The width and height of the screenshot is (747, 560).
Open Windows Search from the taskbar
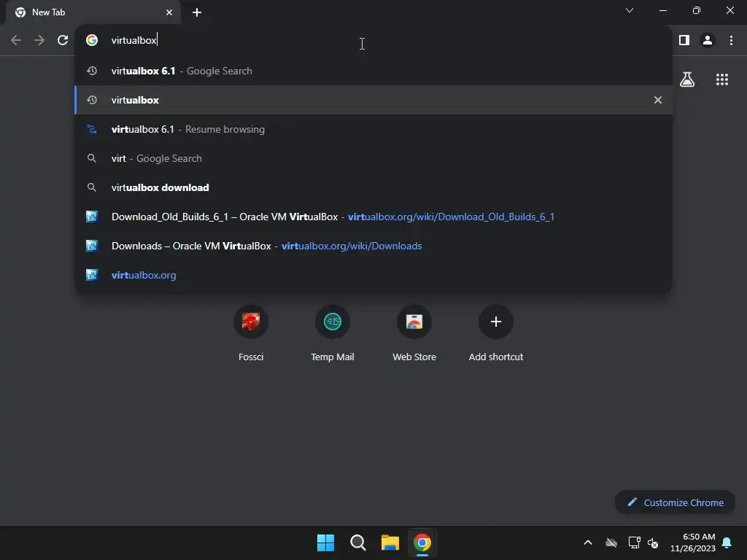(x=357, y=542)
